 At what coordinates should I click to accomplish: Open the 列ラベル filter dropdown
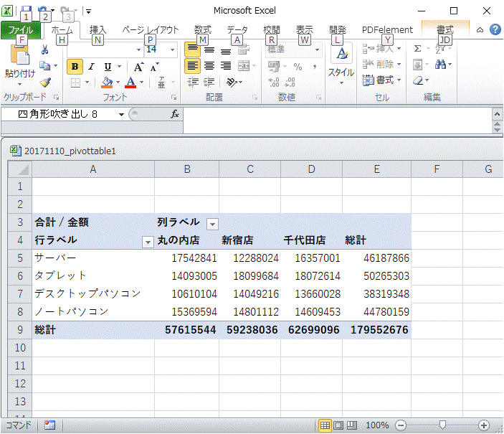pyautogui.click(x=212, y=223)
